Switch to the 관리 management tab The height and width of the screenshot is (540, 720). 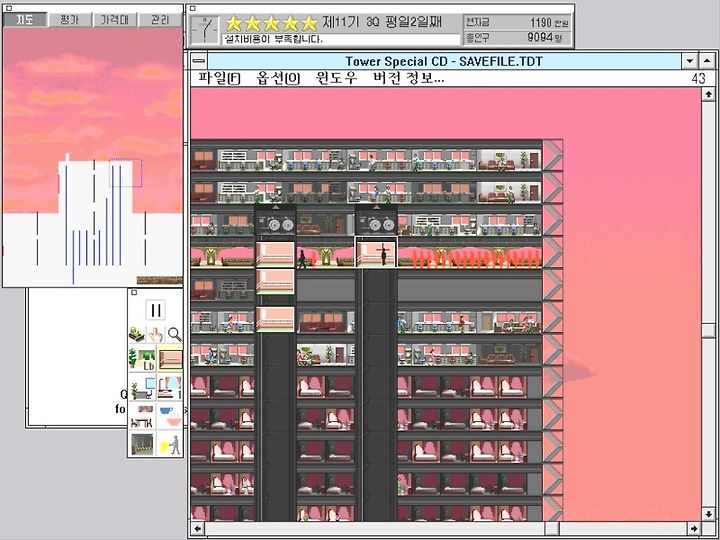[x=160, y=19]
